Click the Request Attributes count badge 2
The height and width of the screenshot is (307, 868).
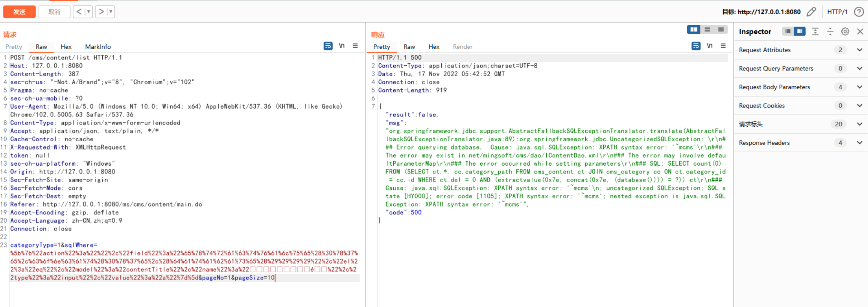[x=840, y=50]
